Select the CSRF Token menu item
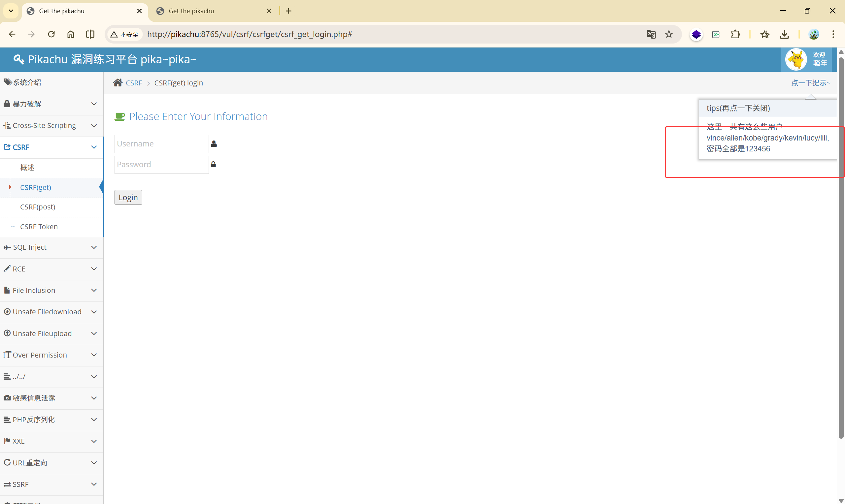Screen dimensions: 845x504 tap(39, 227)
